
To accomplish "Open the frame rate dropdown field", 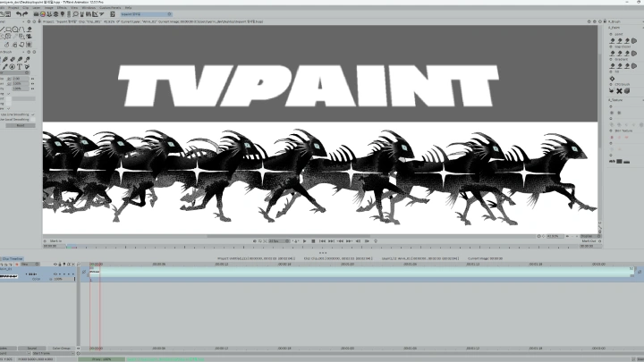I will pos(279,241).
